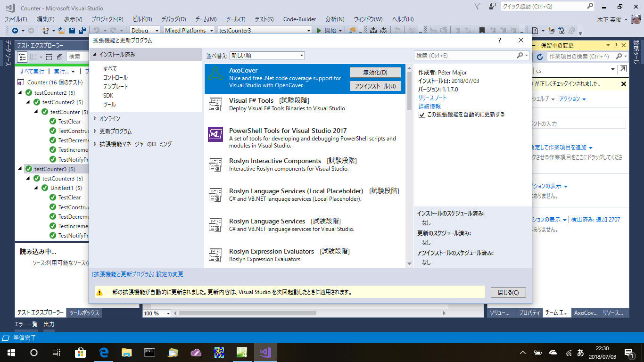644x362 pixels.
Task: Click the Save All toolbar icon
Action: 82,31
